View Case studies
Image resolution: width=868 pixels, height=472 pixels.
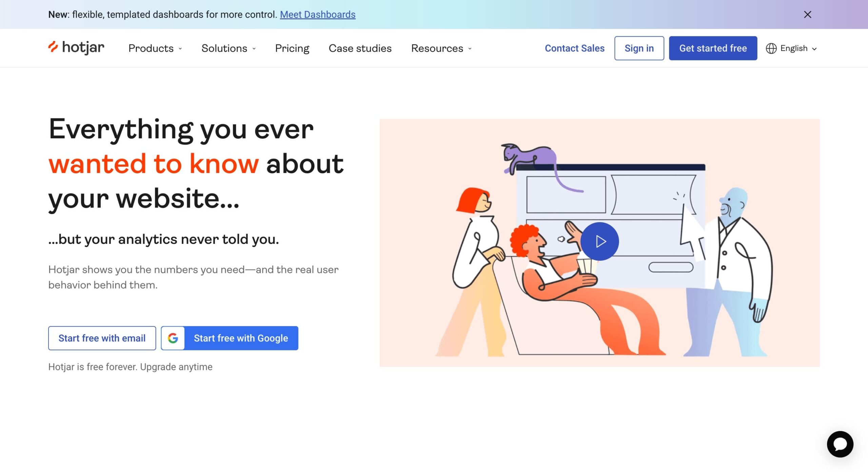tap(359, 48)
